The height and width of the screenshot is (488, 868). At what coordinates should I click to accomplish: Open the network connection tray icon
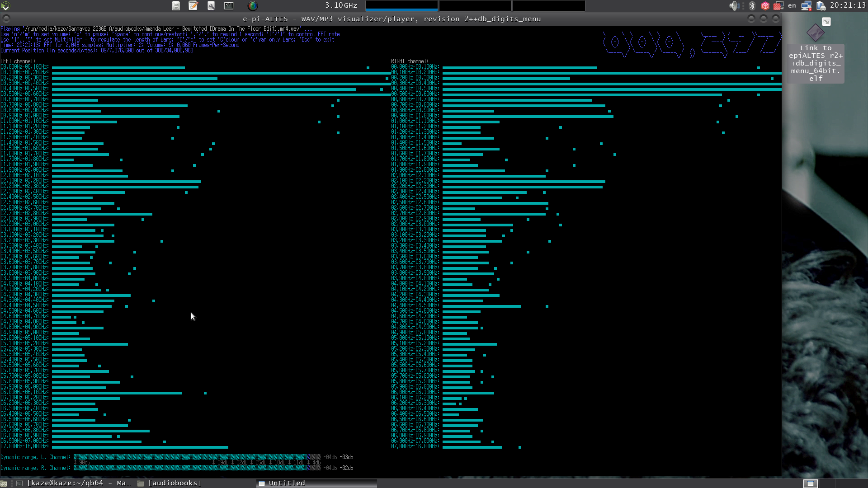[807, 6]
